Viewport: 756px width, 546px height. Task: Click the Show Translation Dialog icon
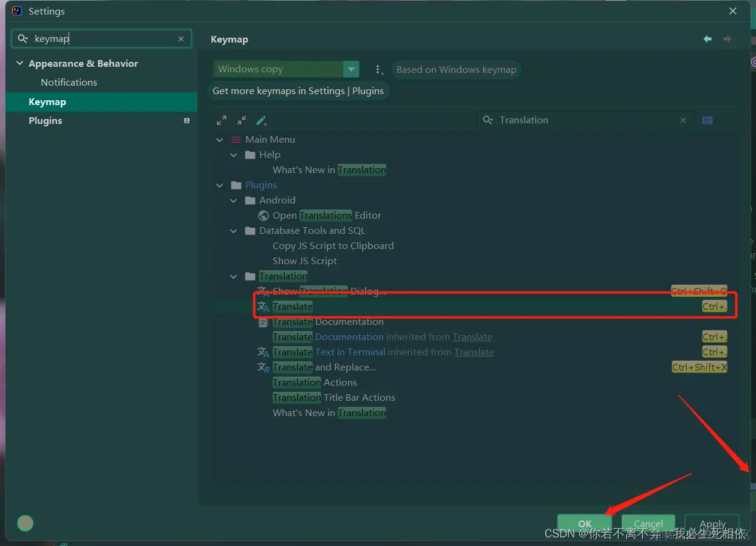pyautogui.click(x=263, y=292)
